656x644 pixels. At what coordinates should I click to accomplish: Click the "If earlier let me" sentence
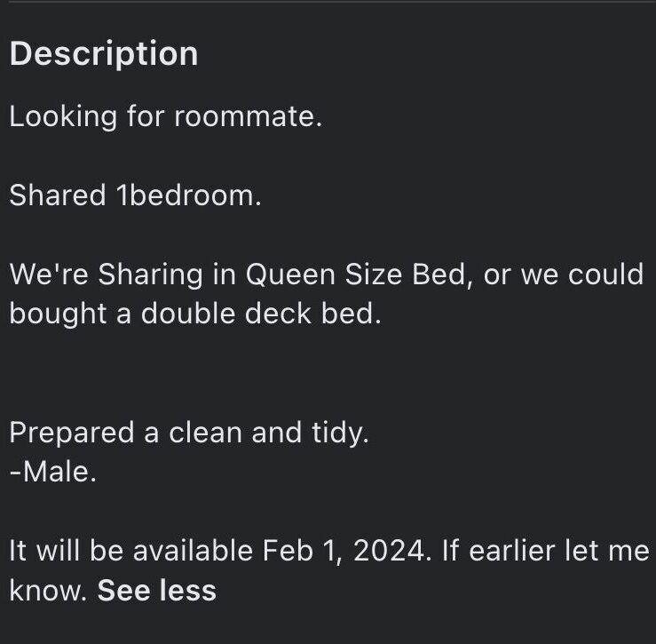[x=546, y=551]
